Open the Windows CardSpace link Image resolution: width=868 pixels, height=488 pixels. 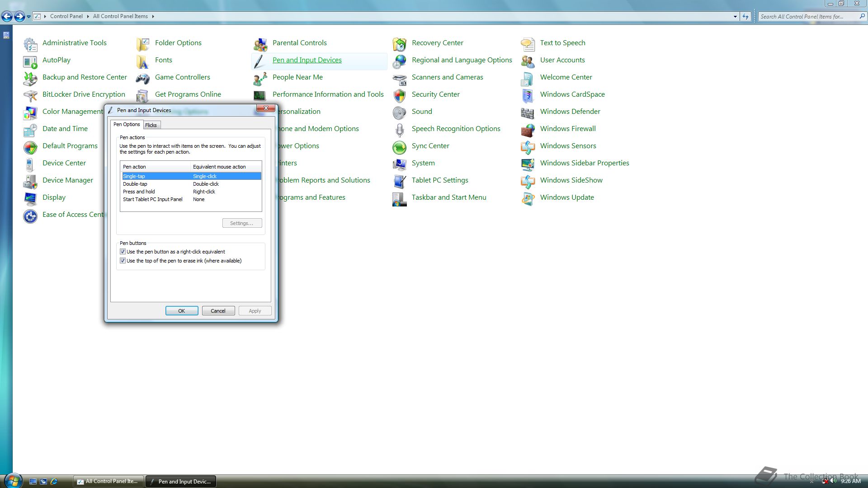(572, 94)
